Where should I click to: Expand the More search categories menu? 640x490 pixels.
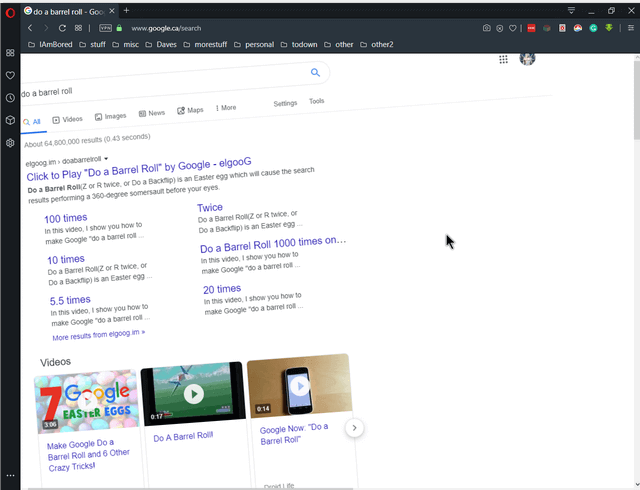pyautogui.click(x=226, y=108)
